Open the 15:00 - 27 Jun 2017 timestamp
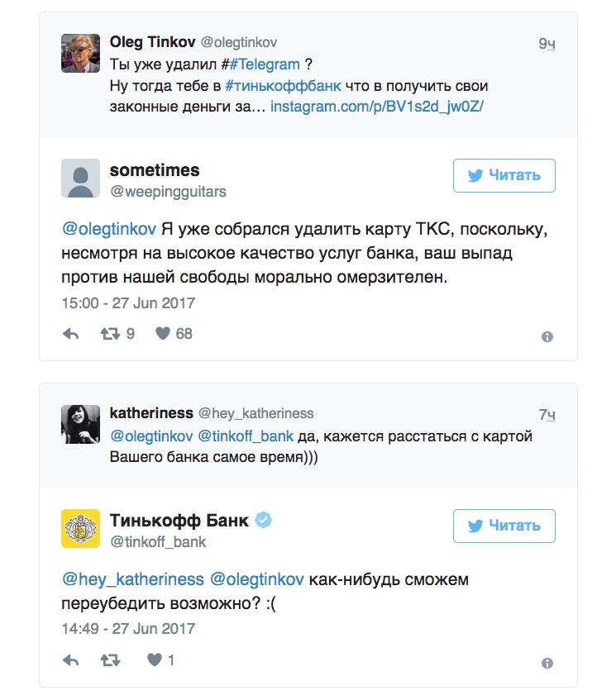Viewport: 616px width, 700px height. [127, 302]
